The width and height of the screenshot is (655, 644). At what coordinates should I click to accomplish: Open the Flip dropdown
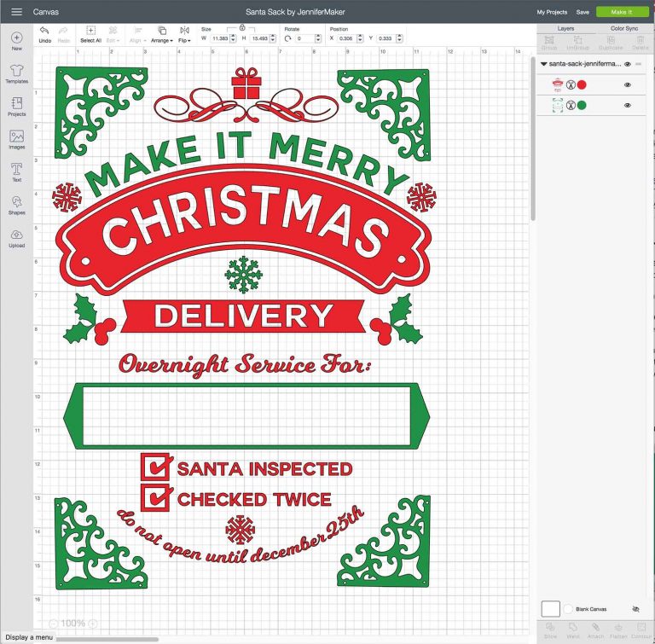coord(184,34)
